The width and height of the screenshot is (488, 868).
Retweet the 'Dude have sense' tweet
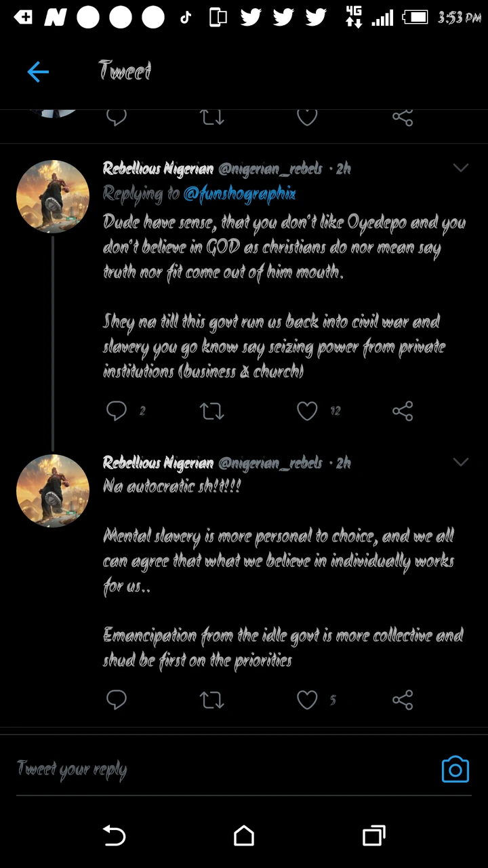click(212, 411)
